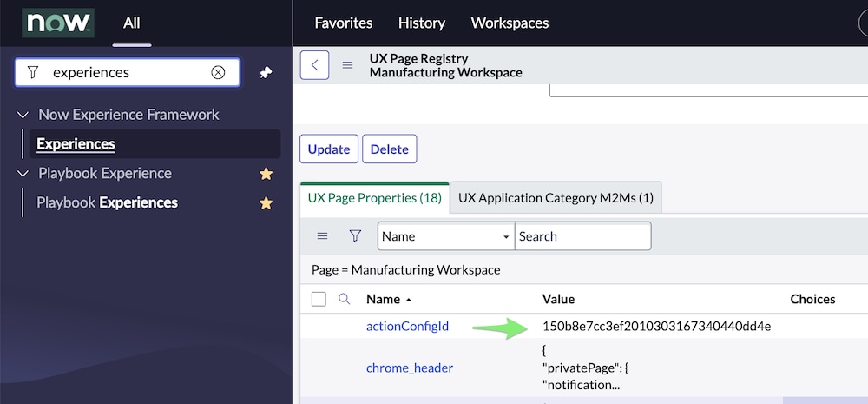This screenshot has width=868, height=404.
Task: Open the actionConfigId property link
Action: pyautogui.click(x=407, y=327)
